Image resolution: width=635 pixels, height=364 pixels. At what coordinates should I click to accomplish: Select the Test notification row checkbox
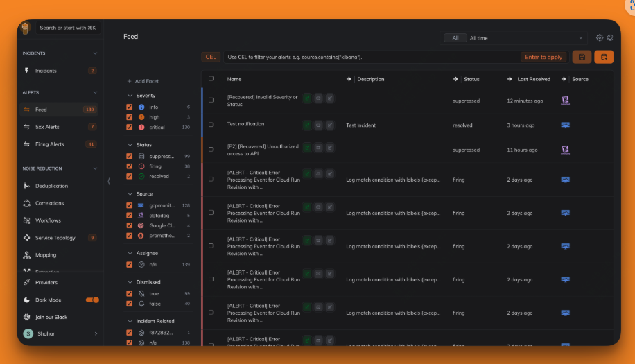[211, 125]
